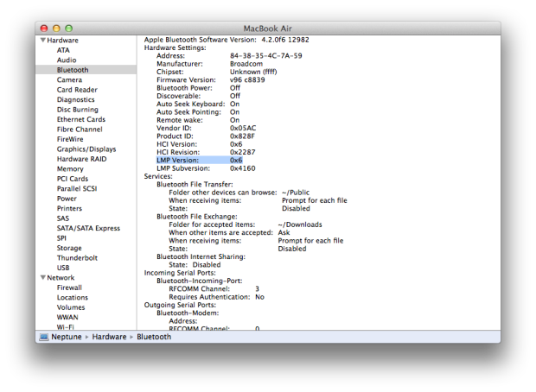Screen dimensions: 536x392
Task: Click the ~/Downloads folder value
Action: coord(300,224)
